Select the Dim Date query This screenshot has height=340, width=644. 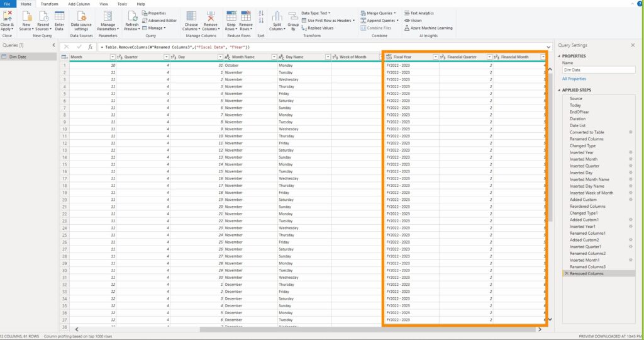[x=28, y=57]
